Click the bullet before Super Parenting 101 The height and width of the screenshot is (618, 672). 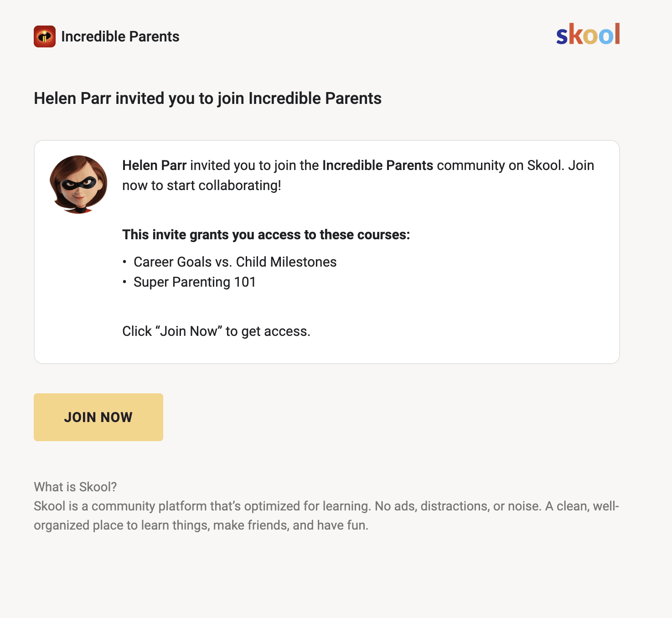tap(124, 282)
